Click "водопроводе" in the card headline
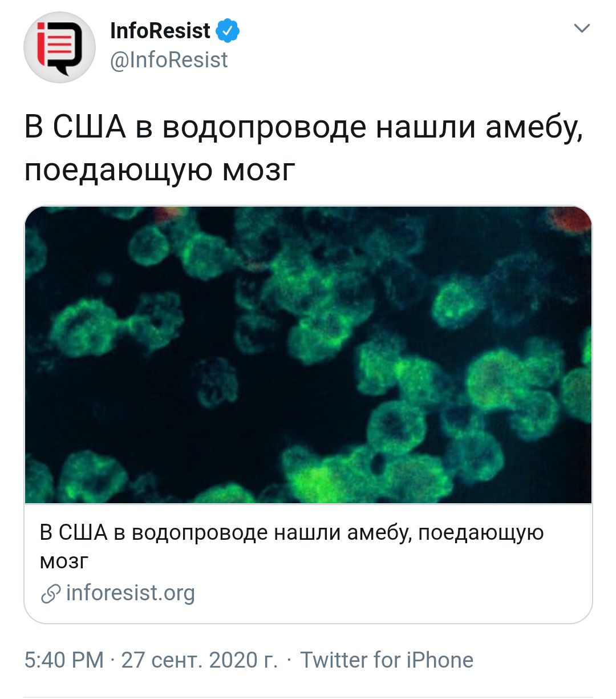This screenshot has width=616, height=699. coord(200,533)
